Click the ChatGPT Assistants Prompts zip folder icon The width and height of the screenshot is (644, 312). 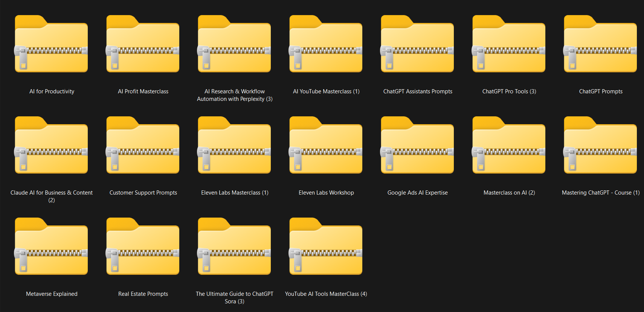click(417, 44)
